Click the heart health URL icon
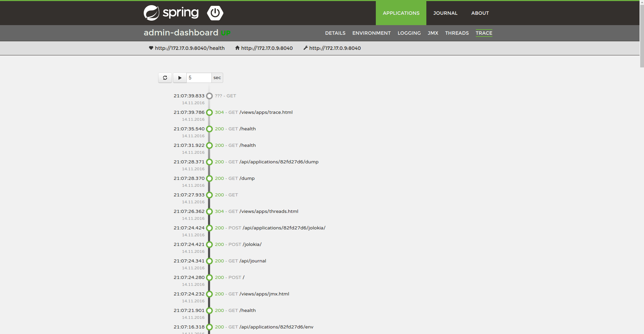Screen dimensions: 644x334 pyautogui.click(x=151, y=48)
